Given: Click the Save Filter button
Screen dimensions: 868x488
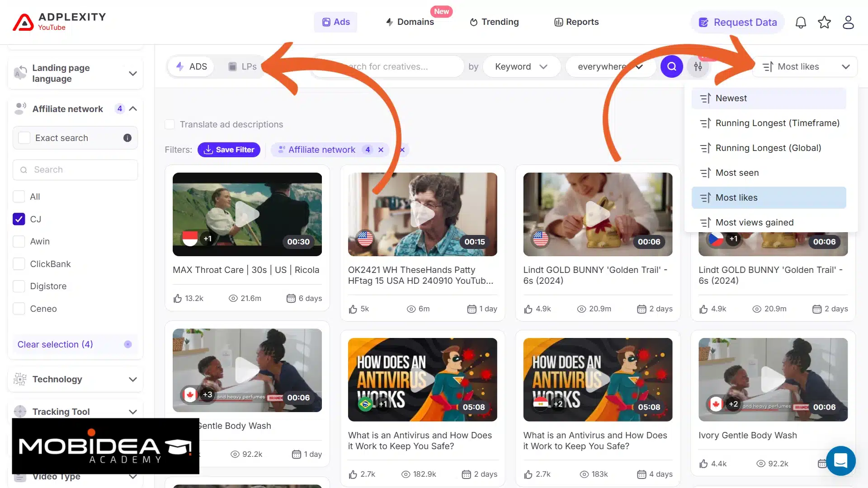Looking at the screenshot, I should (229, 150).
